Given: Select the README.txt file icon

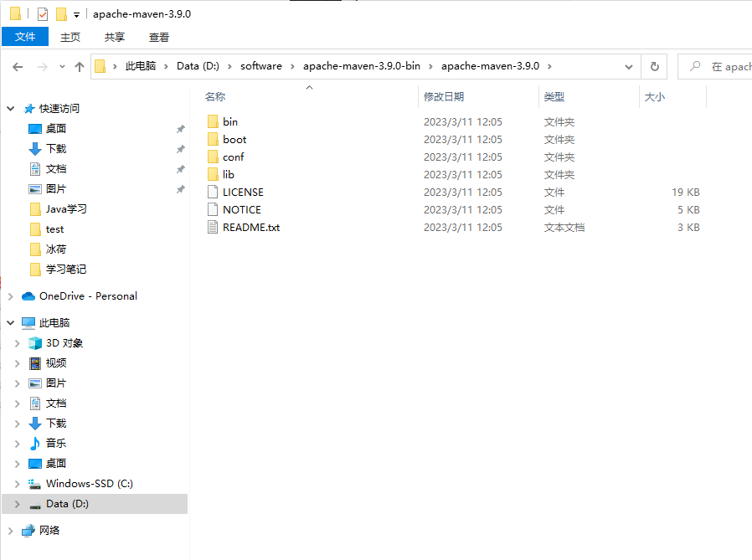Looking at the screenshot, I should pyautogui.click(x=213, y=227).
